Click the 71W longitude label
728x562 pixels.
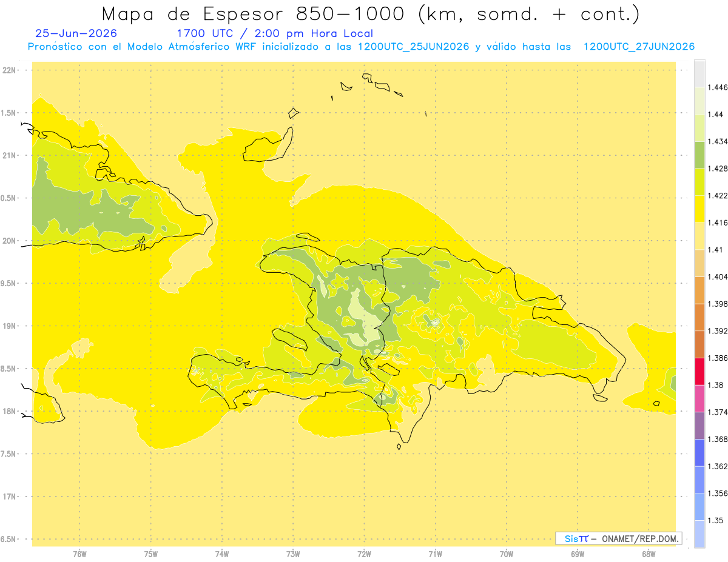click(435, 554)
